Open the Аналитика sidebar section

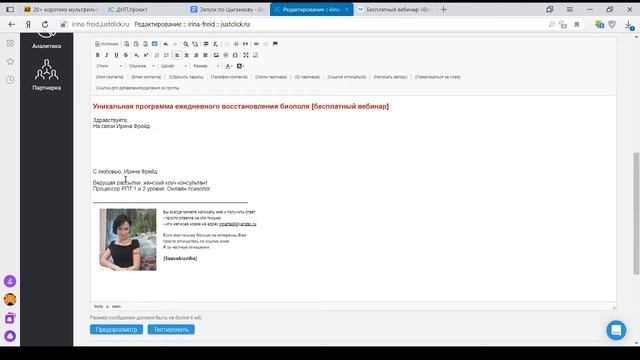tap(47, 41)
